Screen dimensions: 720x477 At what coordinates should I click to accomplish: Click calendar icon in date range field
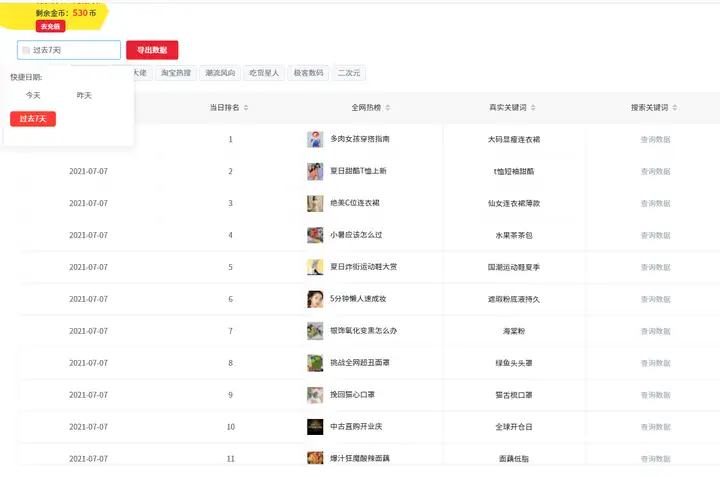(26, 50)
